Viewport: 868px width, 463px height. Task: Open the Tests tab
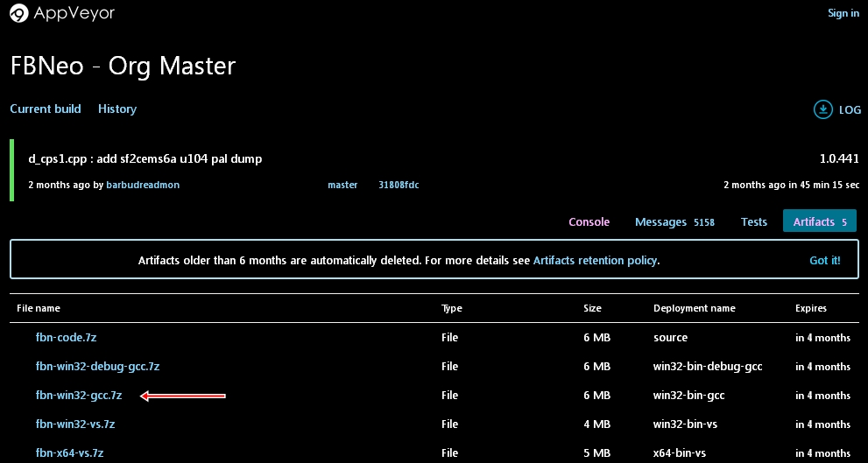pos(754,221)
